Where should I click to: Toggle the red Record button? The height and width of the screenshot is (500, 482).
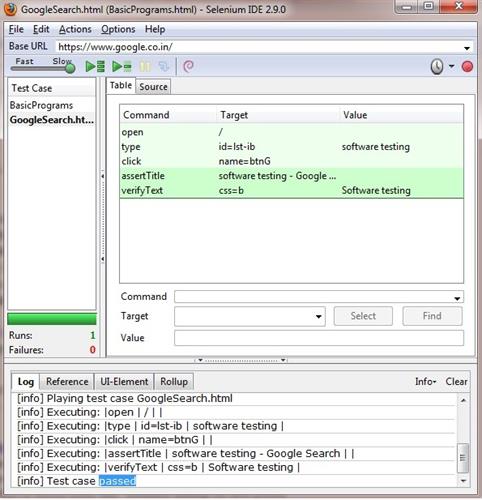[467, 66]
